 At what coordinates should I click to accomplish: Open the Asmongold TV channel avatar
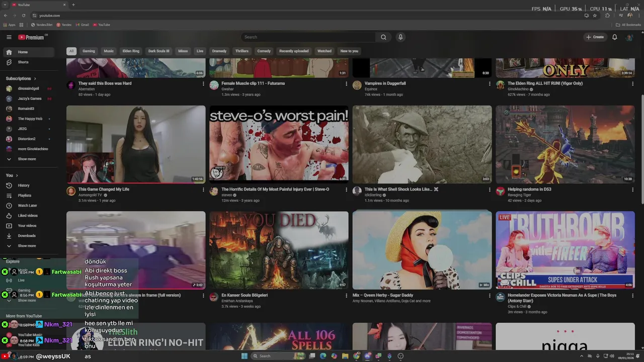coord(71,191)
